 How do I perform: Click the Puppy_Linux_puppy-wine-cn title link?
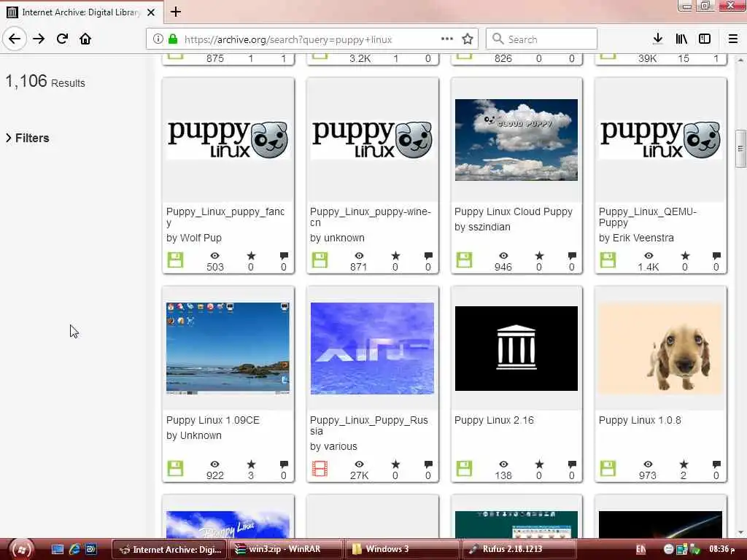click(371, 217)
